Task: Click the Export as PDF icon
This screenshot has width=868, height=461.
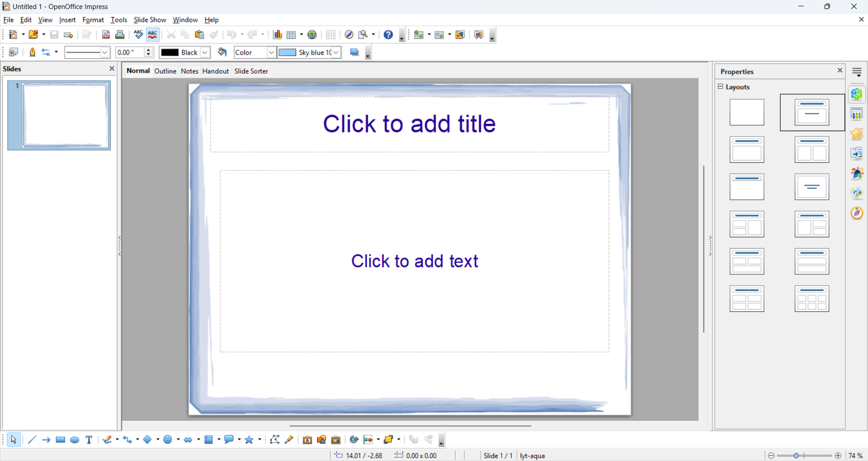Action: [106, 35]
